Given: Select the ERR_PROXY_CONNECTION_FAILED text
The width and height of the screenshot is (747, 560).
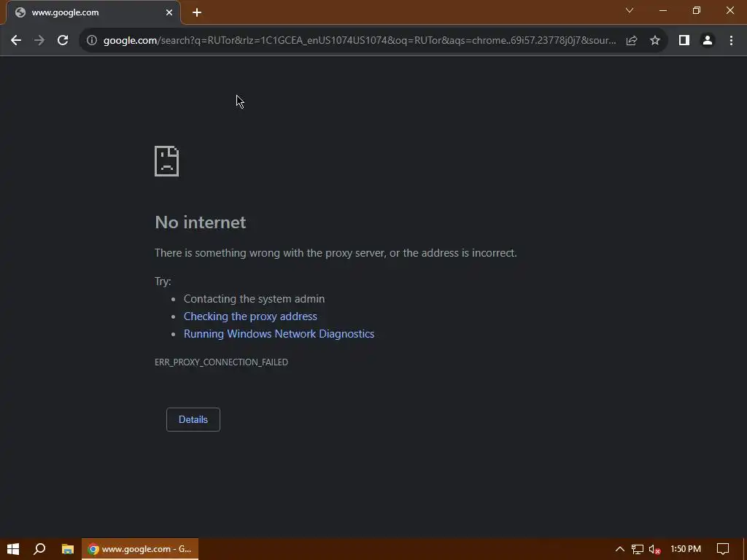Looking at the screenshot, I should (x=221, y=362).
